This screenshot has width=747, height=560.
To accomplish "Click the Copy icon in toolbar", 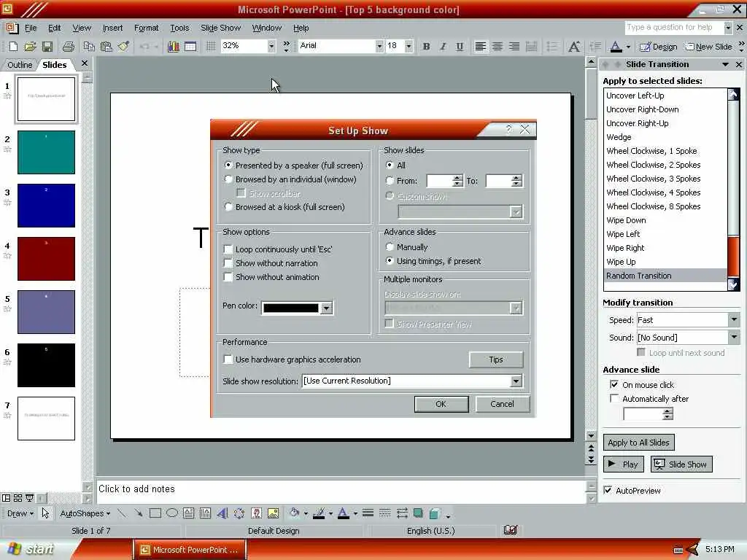I will click(88, 46).
